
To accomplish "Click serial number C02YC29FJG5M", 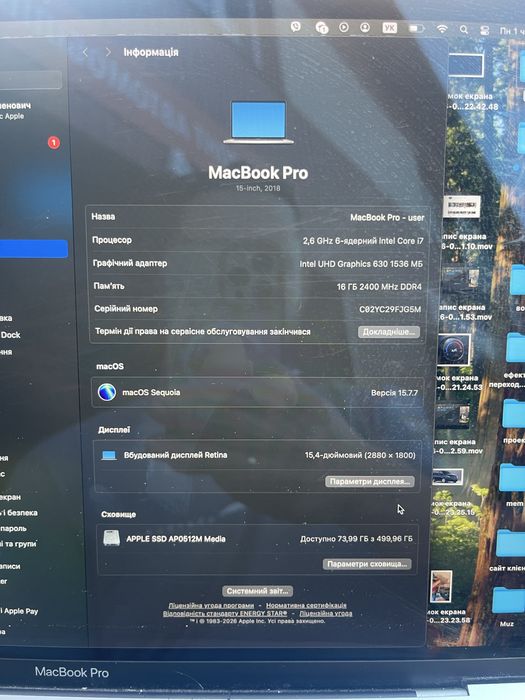I will click(x=390, y=309).
